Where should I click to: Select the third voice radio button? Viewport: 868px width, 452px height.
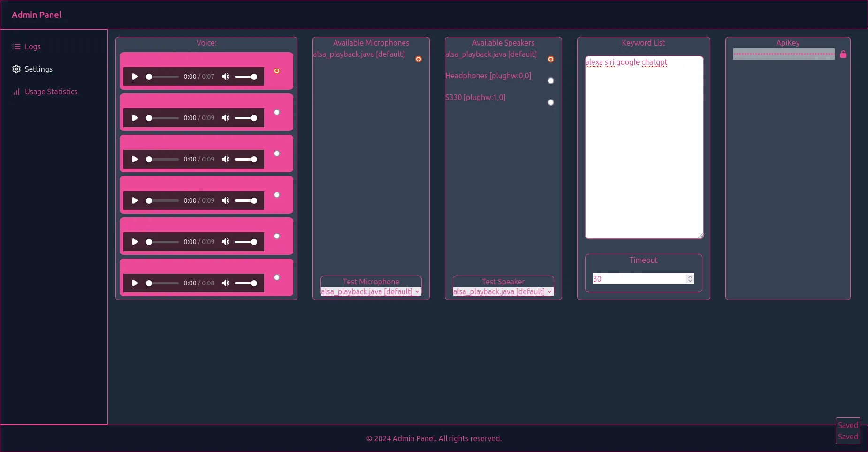coord(277,153)
